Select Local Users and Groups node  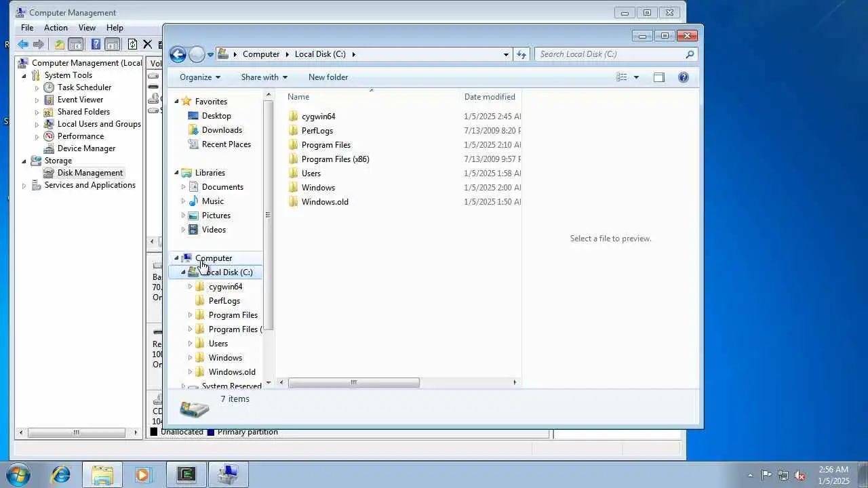coord(99,124)
